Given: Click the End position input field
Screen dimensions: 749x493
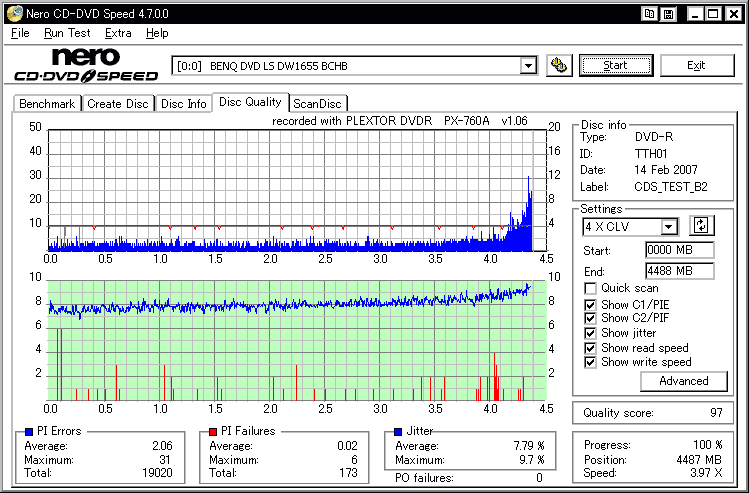Looking at the screenshot, I should 680,271.
